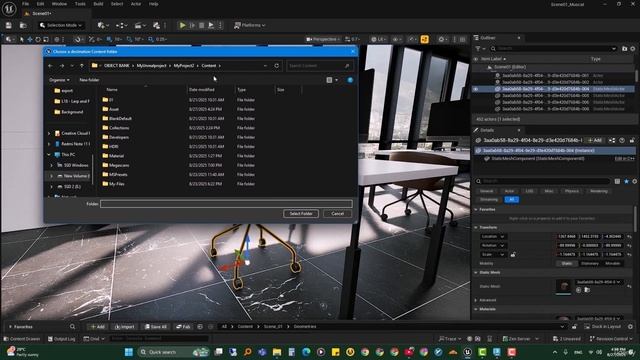
Task: Select the translate move gizmo tool
Action: click(30, 40)
